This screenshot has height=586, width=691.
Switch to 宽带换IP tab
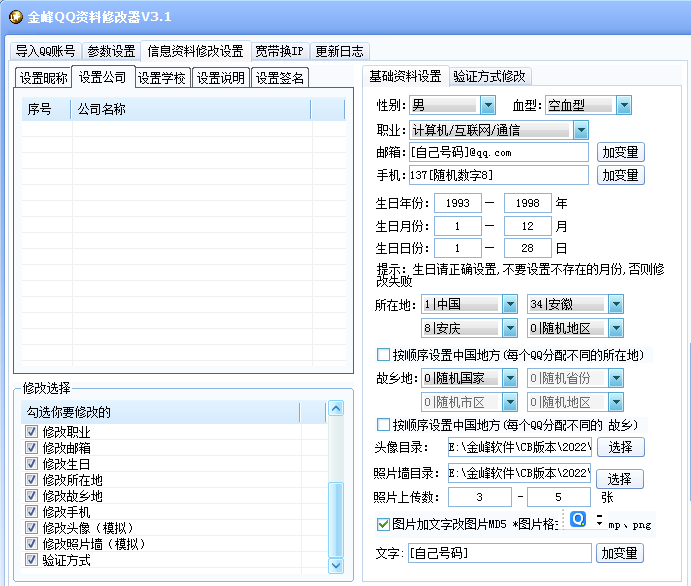coord(280,51)
